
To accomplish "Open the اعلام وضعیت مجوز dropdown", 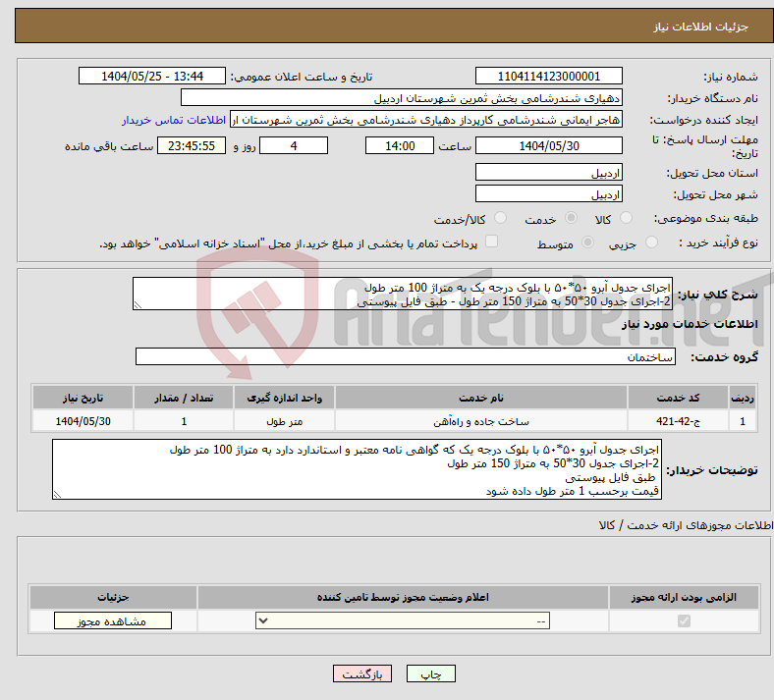I will (403, 621).
